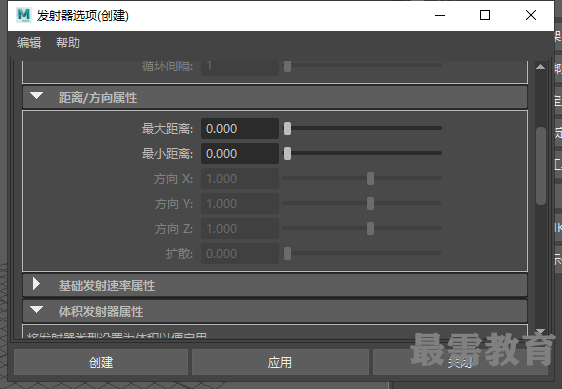This screenshot has height=389, width=562.
Task: Click the 最小距离 label
Action: [x=167, y=154]
